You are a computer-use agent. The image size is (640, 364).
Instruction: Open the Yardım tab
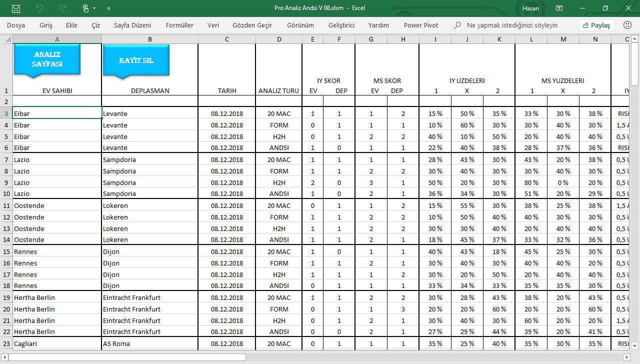pyautogui.click(x=378, y=25)
